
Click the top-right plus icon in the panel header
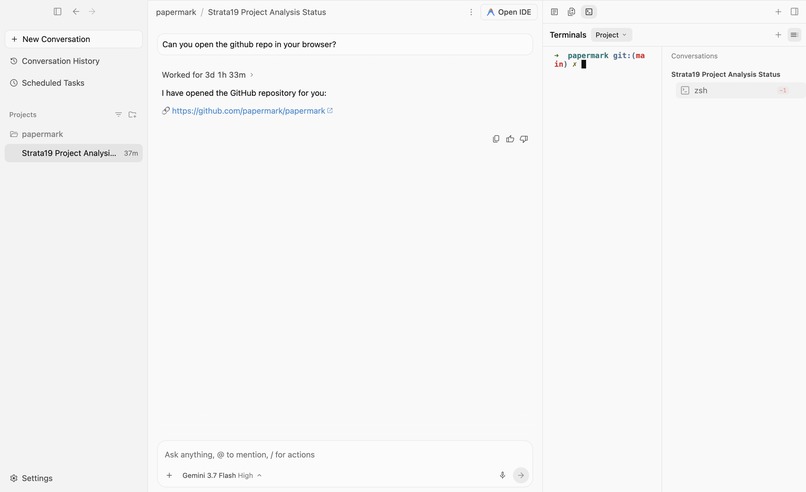[778, 12]
